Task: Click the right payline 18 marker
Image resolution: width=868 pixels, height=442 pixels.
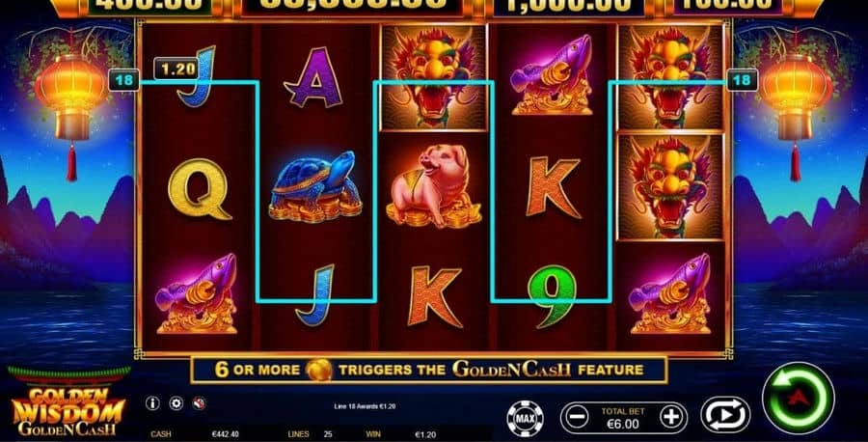Action: (742, 80)
